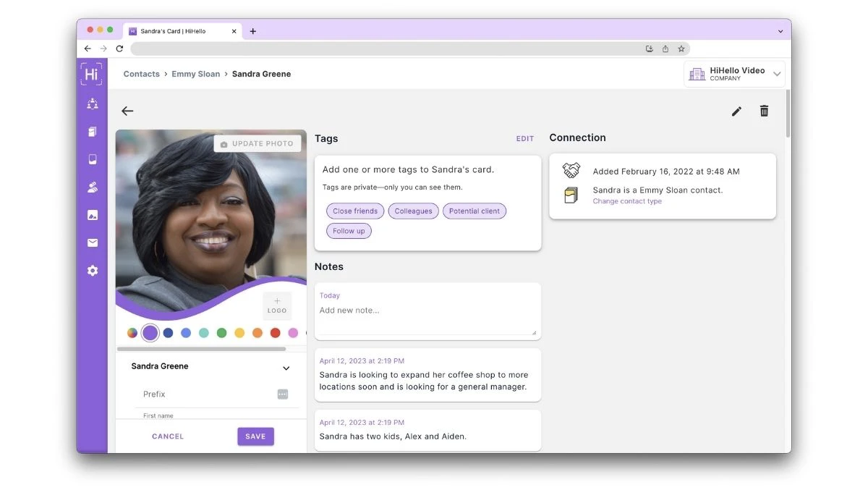Screen dimensions: 868x490
Task: Open the mobile device icon in sidebar
Action: tap(92, 159)
